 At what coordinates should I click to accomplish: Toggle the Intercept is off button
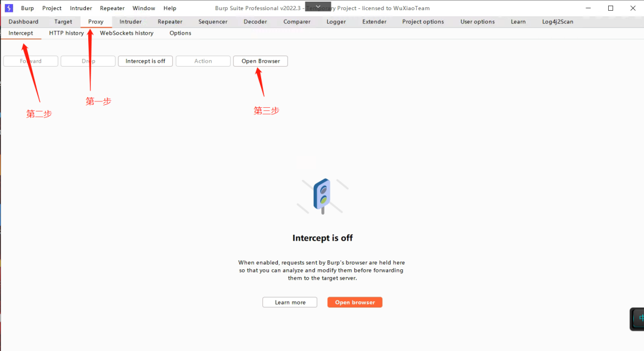click(145, 61)
